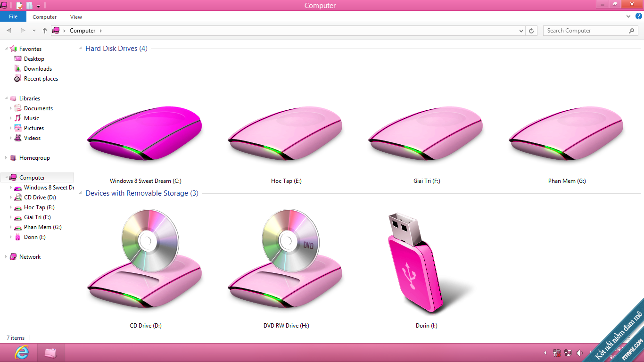Go up one level with the Up arrow
644x362 pixels.
tap(45, 31)
